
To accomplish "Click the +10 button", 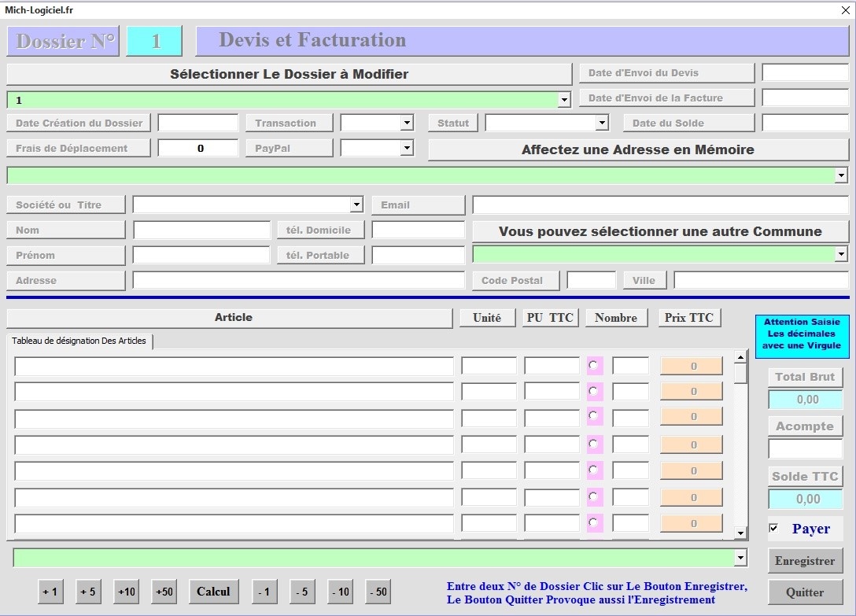I will (126, 592).
